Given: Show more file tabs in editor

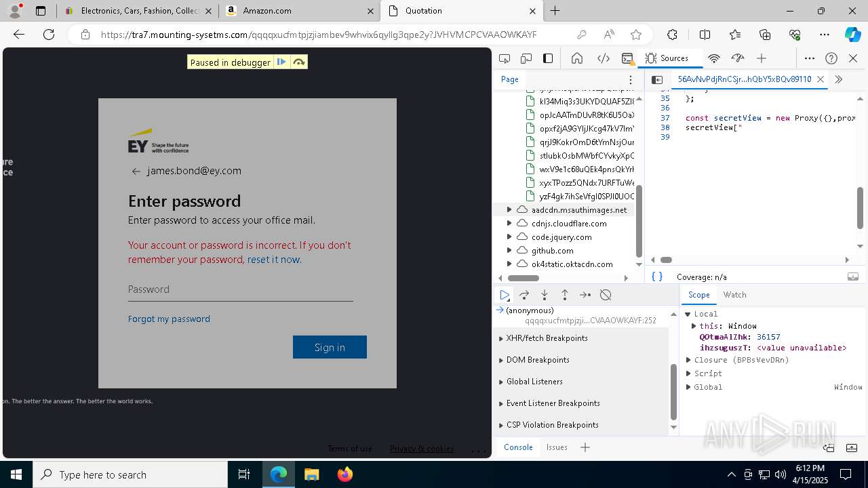Looking at the screenshot, I should [839, 79].
